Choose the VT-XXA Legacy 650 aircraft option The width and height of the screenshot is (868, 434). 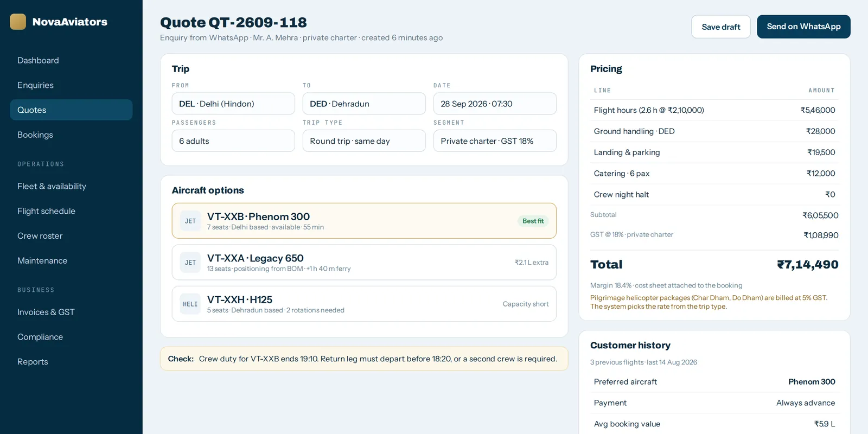(x=364, y=263)
